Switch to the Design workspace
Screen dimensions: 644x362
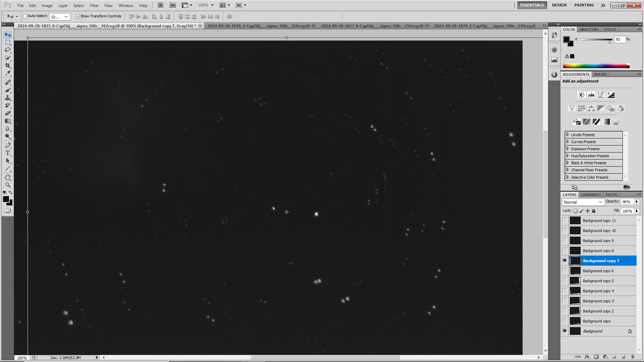click(x=559, y=5)
